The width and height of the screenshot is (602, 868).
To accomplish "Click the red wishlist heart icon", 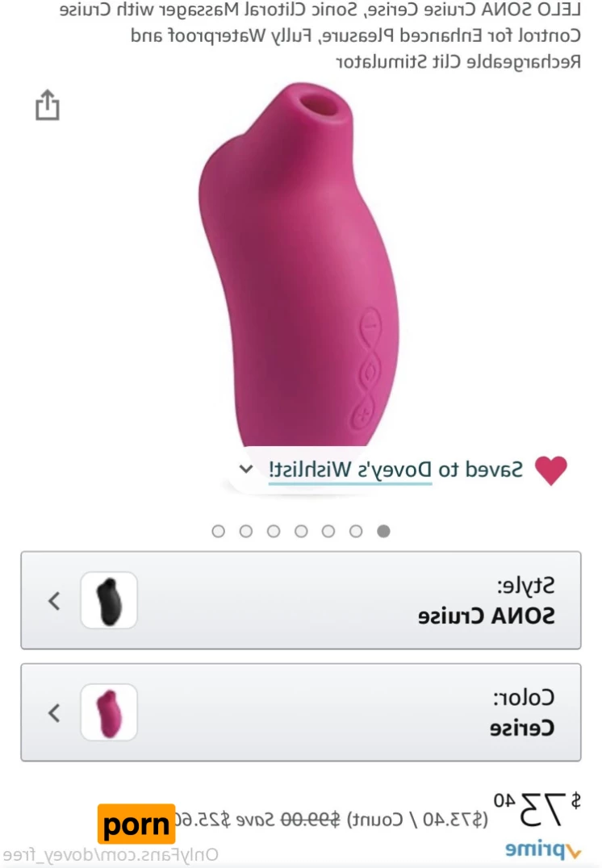I will (x=551, y=470).
